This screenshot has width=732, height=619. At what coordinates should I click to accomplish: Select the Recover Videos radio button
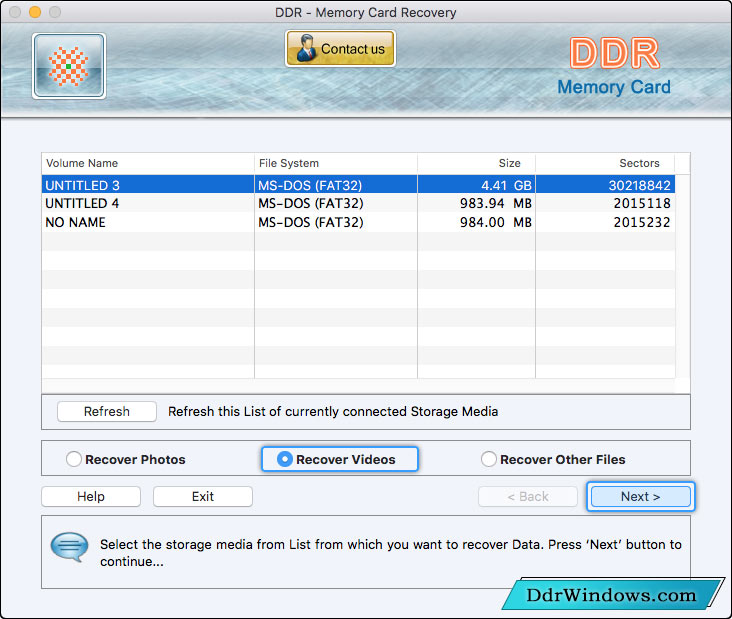click(285, 459)
